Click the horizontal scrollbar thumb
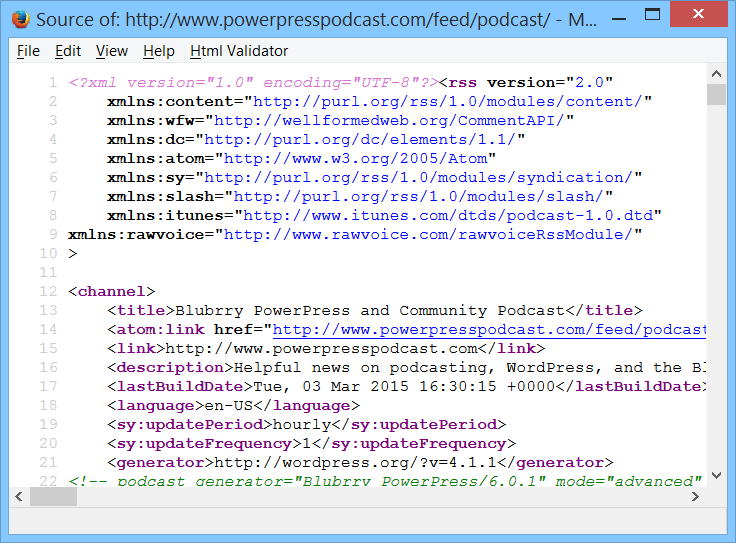The image size is (736, 543). 54,497
